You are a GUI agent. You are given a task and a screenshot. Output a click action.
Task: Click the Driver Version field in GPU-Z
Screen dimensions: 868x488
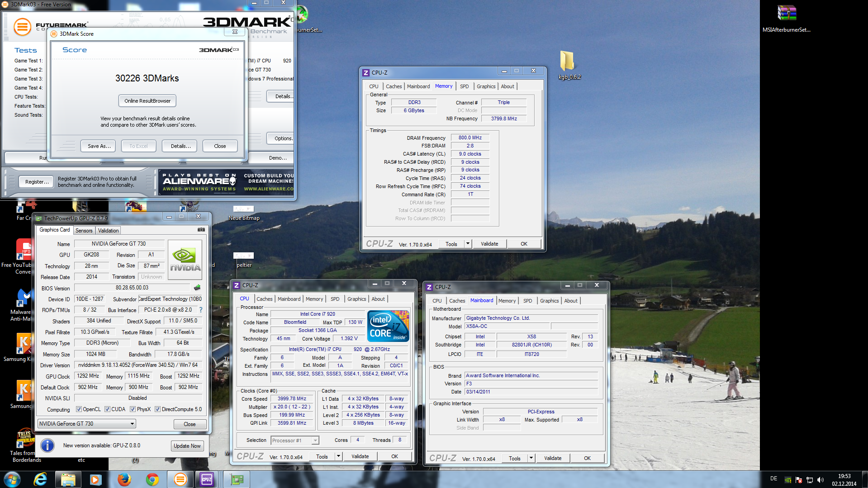(x=138, y=365)
